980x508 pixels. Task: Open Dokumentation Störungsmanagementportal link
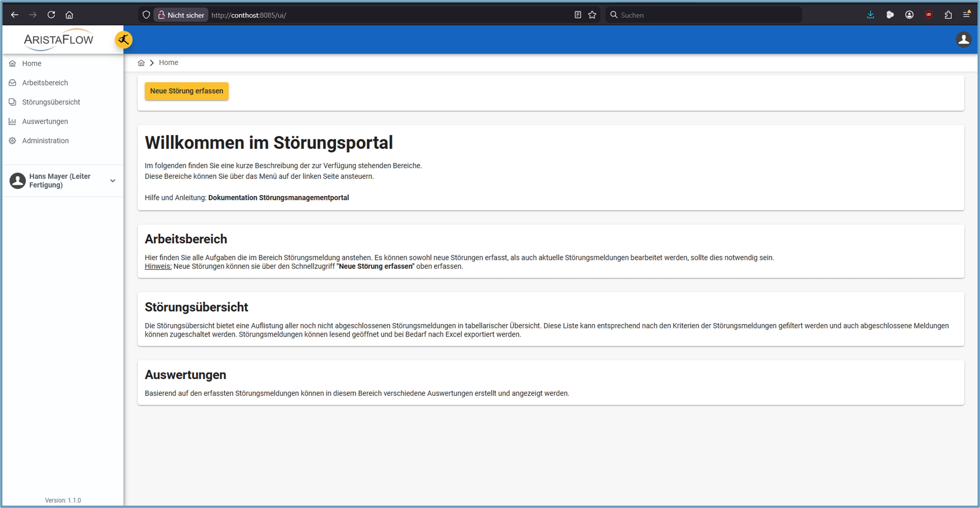coord(279,197)
